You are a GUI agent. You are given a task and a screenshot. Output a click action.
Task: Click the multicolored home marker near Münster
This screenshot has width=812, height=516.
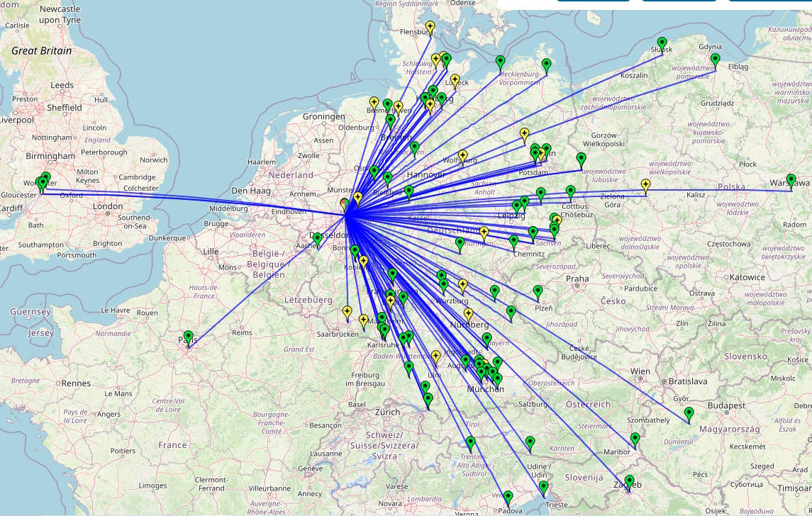tap(345, 204)
